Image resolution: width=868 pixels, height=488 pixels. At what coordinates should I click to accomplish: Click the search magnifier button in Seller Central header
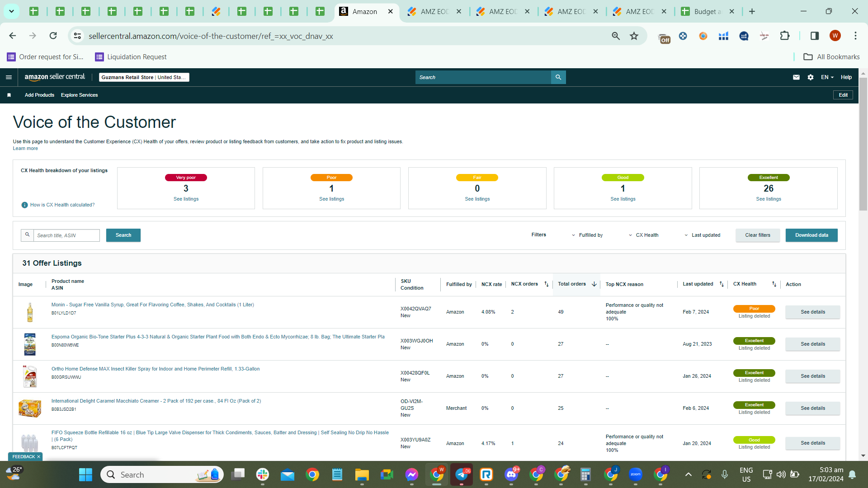pyautogui.click(x=558, y=77)
